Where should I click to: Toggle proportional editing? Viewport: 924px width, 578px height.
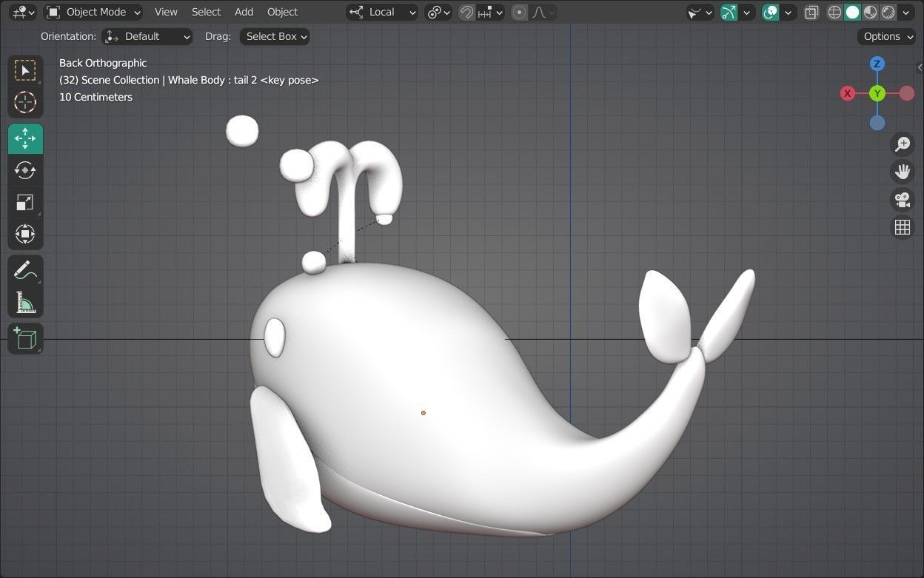pyautogui.click(x=519, y=12)
